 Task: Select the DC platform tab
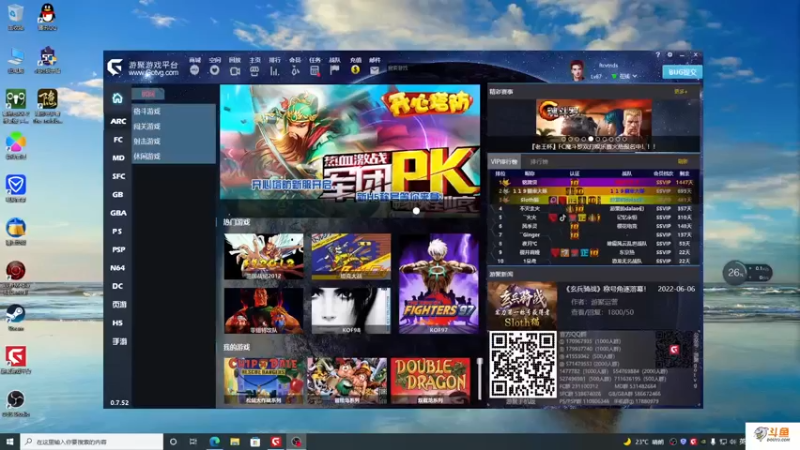tap(118, 286)
